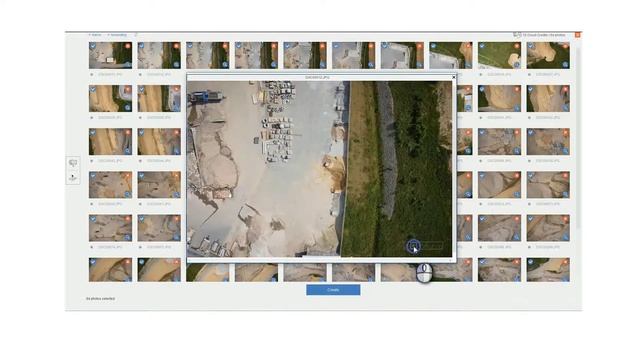Zoom the last photo in the top row
The image size is (640, 360).
pyautogui.click(x=565, y=64)
